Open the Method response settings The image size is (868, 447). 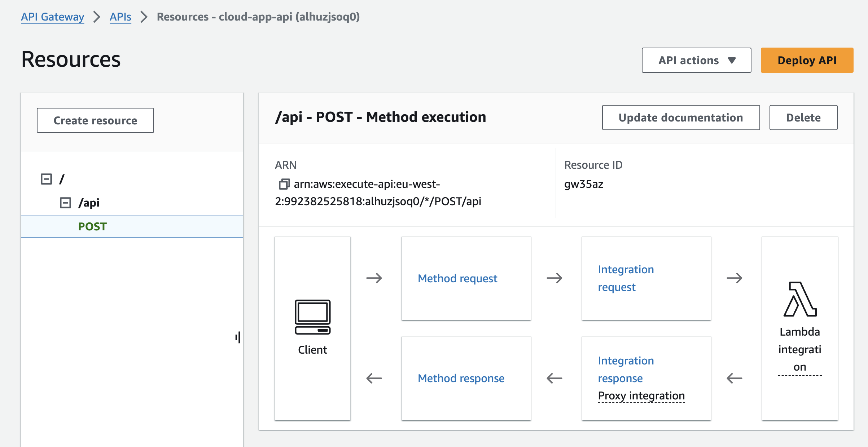(x=461, y=378)
